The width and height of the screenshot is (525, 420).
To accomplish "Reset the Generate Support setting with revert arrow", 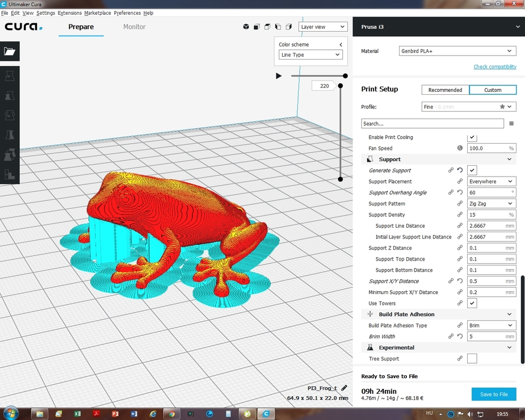I will (460, 170).
